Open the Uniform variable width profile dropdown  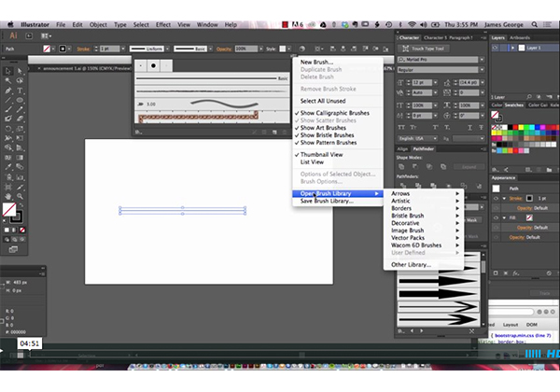[167, 49]
